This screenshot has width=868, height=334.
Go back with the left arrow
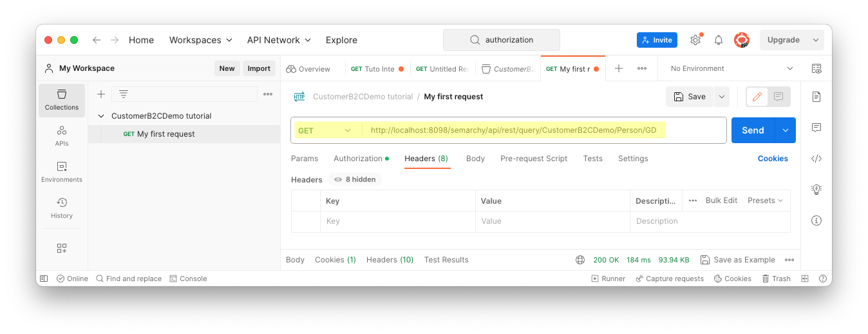(x=97, y=40)
